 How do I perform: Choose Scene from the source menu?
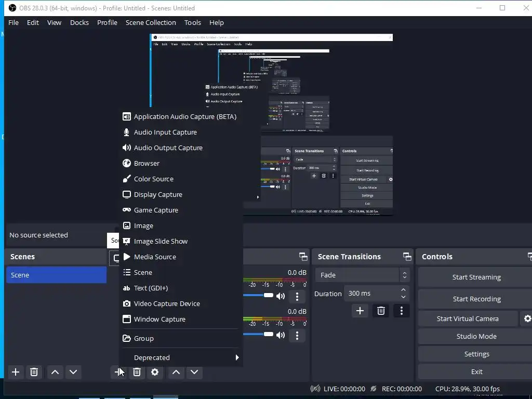pyautogui.click(x=181, y=273)
